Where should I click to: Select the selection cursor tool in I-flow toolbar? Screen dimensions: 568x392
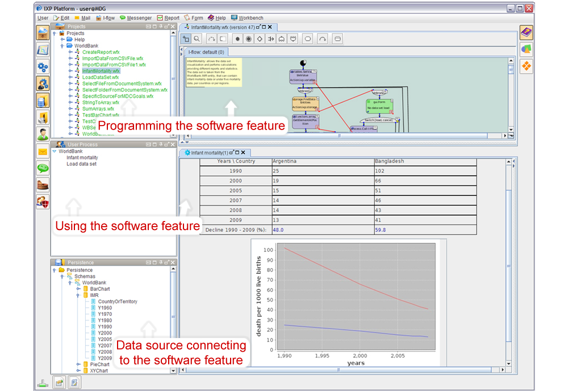tap(186, 39)
